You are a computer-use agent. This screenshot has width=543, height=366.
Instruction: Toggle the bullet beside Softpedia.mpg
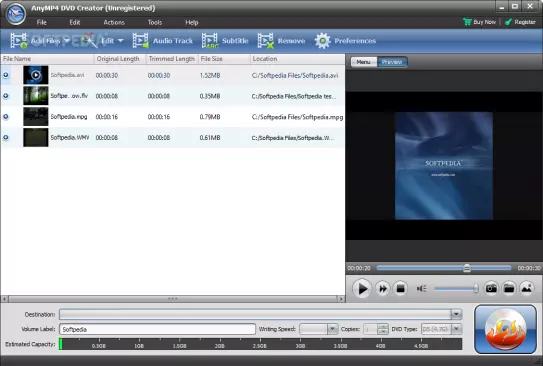tap(6, 117)
